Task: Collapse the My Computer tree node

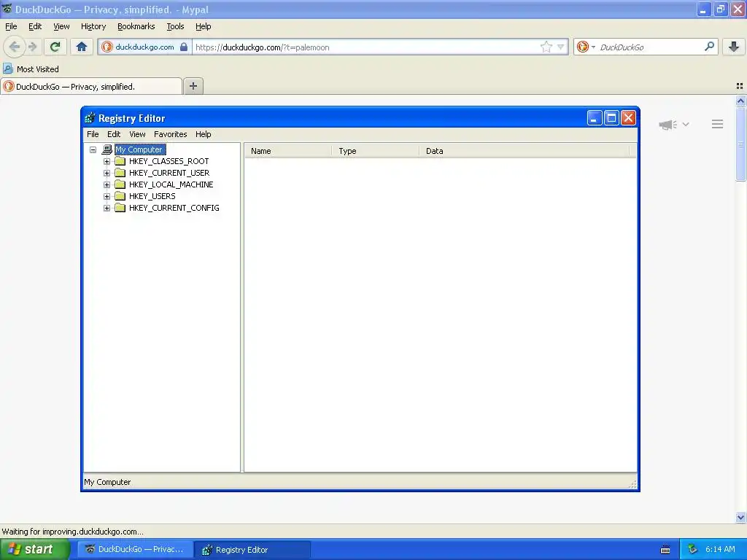Action: tap(93, 149)
